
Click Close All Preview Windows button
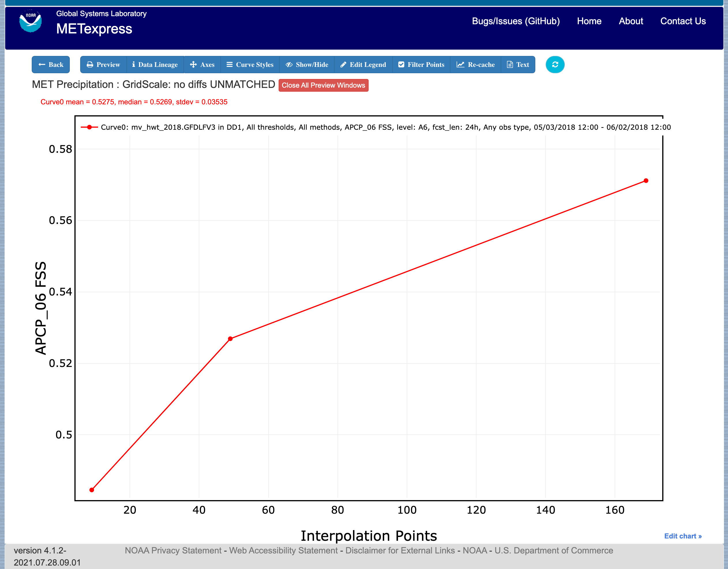pyautogui.click(x=323, y=85)
